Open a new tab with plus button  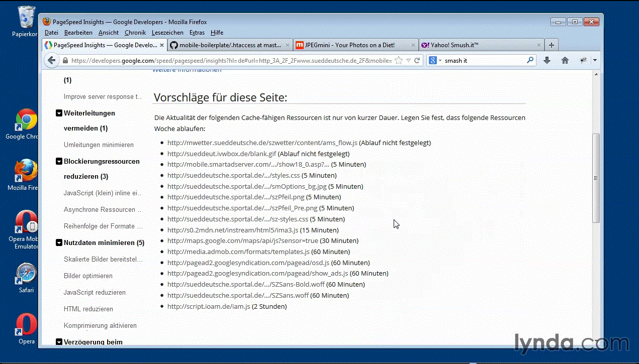click(552, 45)
